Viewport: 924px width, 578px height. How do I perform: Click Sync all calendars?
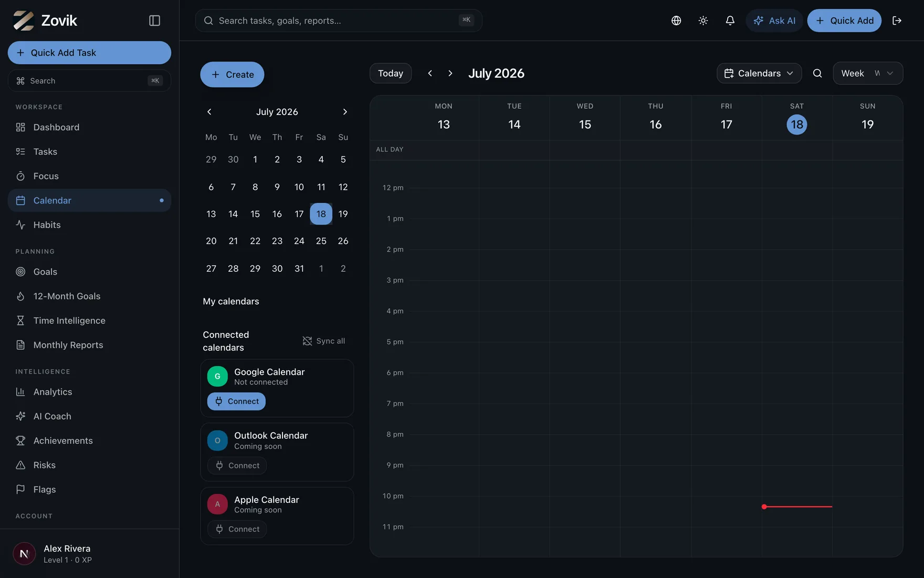point(324,341)
